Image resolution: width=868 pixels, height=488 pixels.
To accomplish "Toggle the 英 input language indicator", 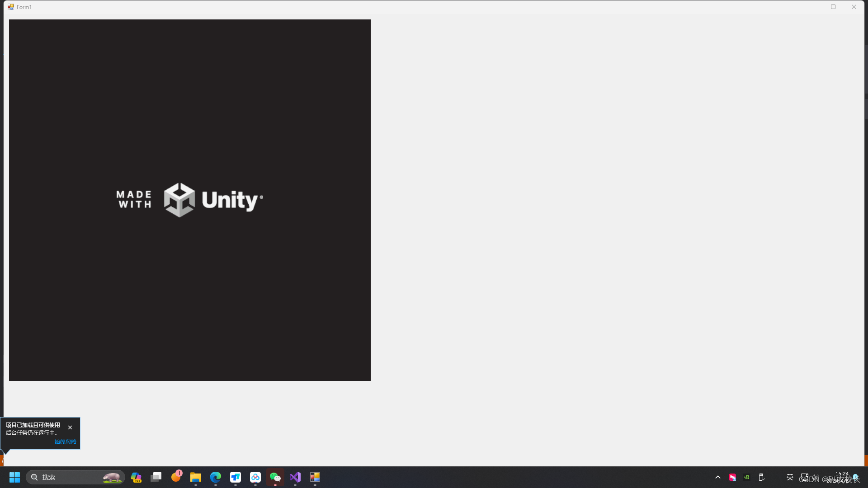I will pyautogui.click(x=790, y=477).
